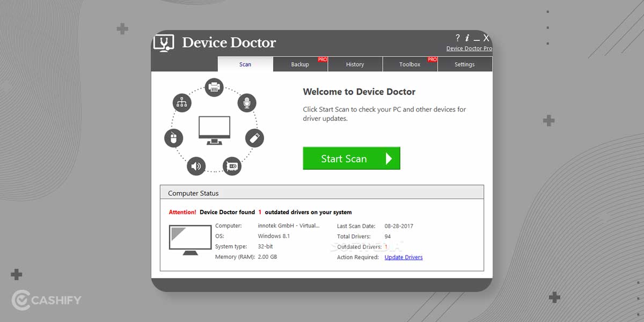Click the Device Doctor logo
Viewport: 644px width, 322px height.
click(x=164, y=42)
